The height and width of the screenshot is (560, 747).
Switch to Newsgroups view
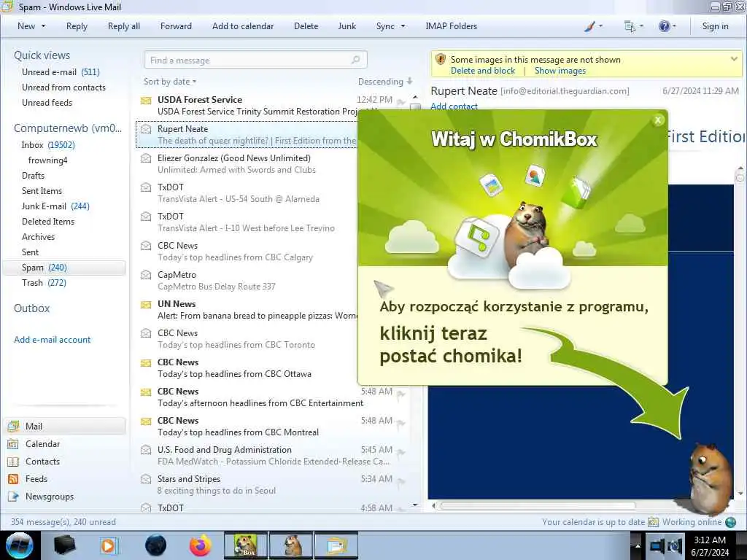50,497
